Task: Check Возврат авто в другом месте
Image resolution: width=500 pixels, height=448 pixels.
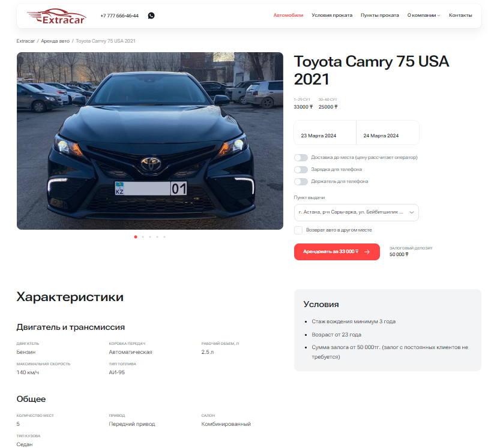Action: (x=298, y=230)
